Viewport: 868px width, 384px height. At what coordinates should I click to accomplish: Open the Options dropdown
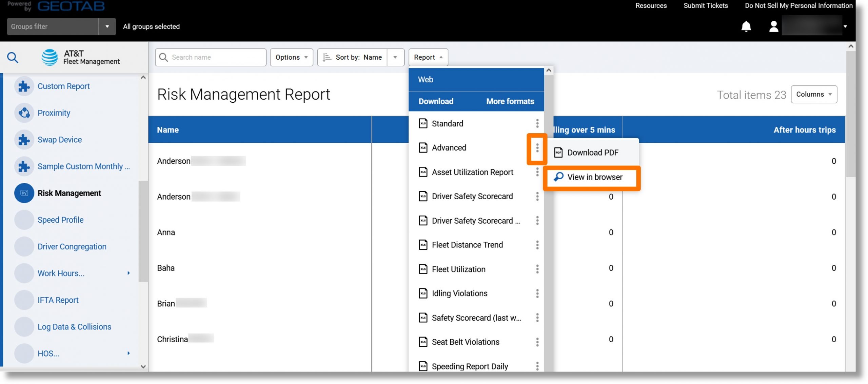click(291, 57)
